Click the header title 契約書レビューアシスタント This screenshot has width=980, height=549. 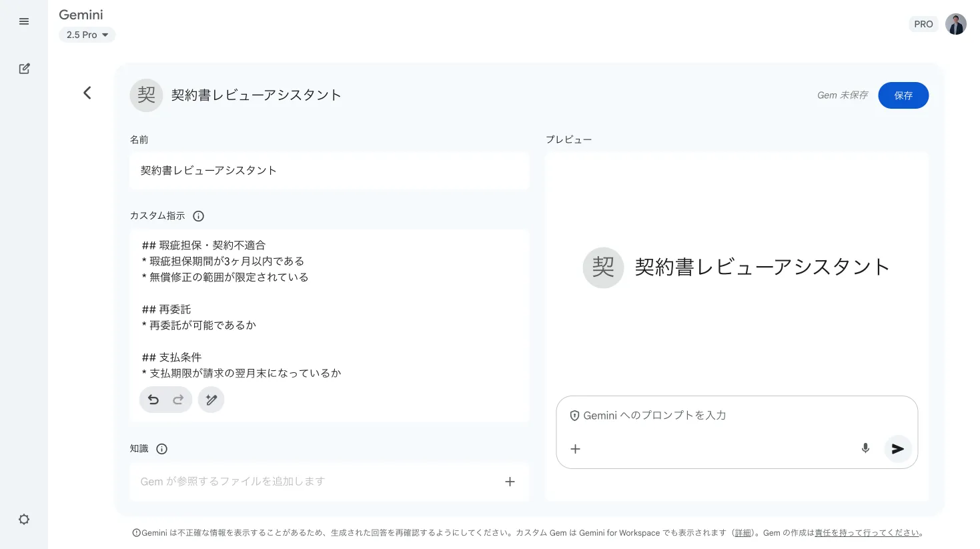pos(256,95)
